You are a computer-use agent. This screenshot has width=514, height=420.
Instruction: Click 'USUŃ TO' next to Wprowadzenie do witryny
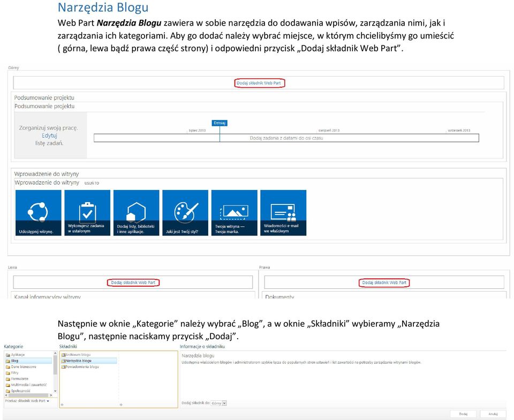tap(92, 183)
